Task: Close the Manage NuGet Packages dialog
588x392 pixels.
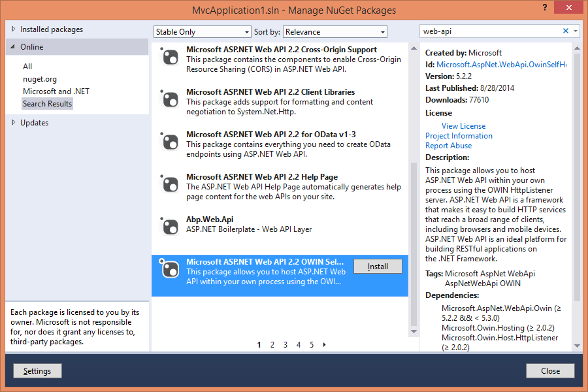Action: click(x=550, y=371)
